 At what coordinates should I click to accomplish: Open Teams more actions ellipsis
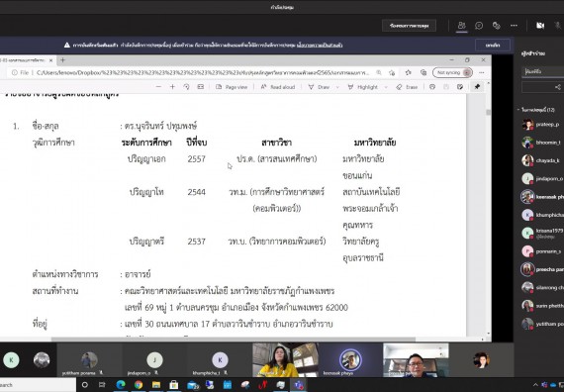(514, 26)
